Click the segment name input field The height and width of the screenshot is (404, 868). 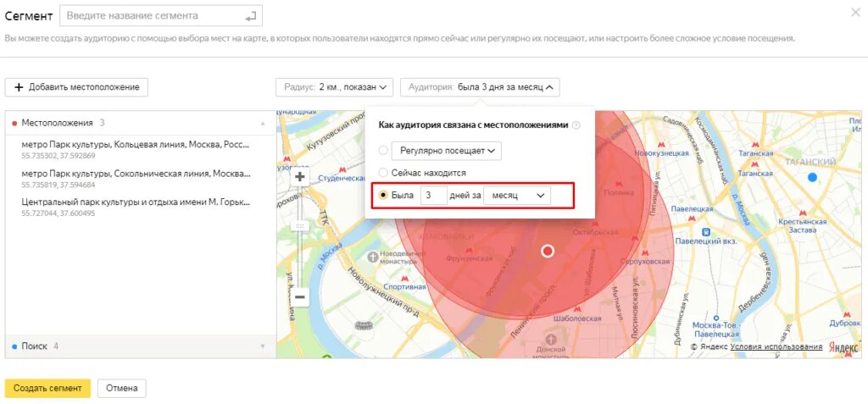(160, 16)
